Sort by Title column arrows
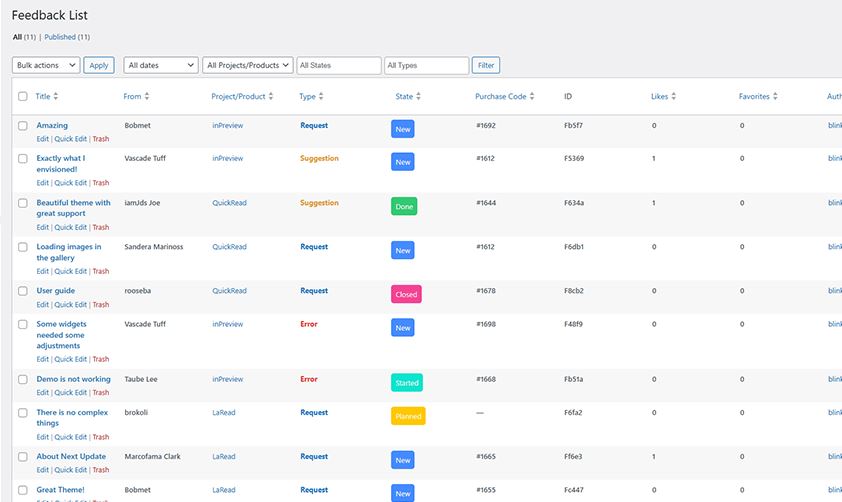The height and width of the screenshot is (502, 842). click(56, 97)
